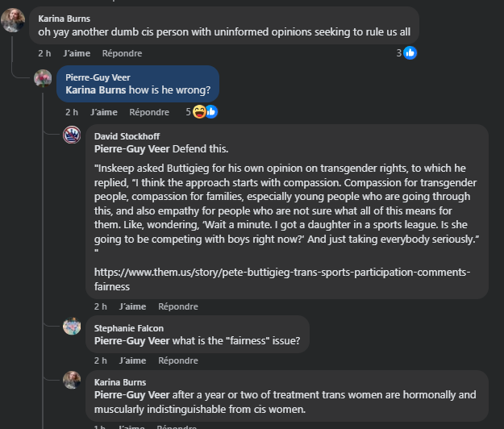
Task: Click Stephanie Falcon's avatar
Action: coord(72,327)
